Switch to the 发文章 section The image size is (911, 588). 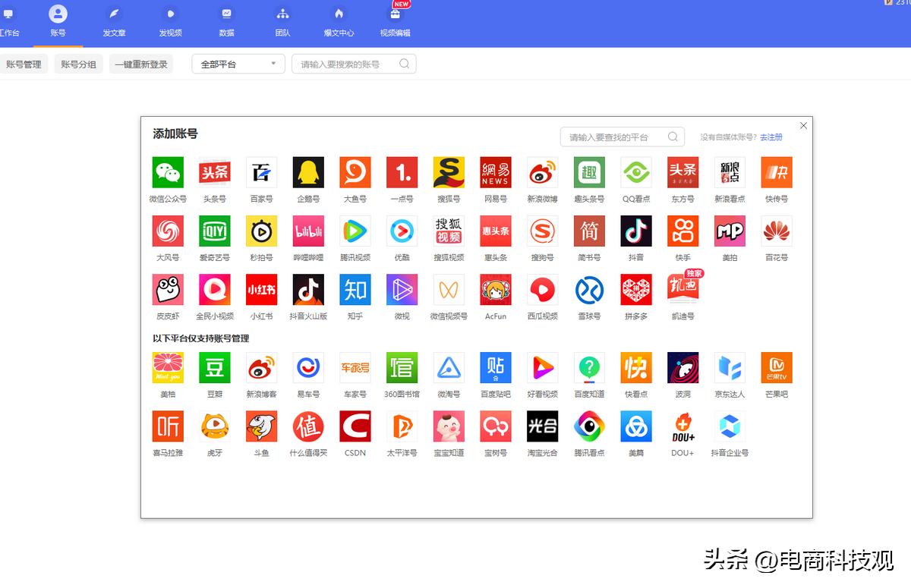click(x=114, y=21)
